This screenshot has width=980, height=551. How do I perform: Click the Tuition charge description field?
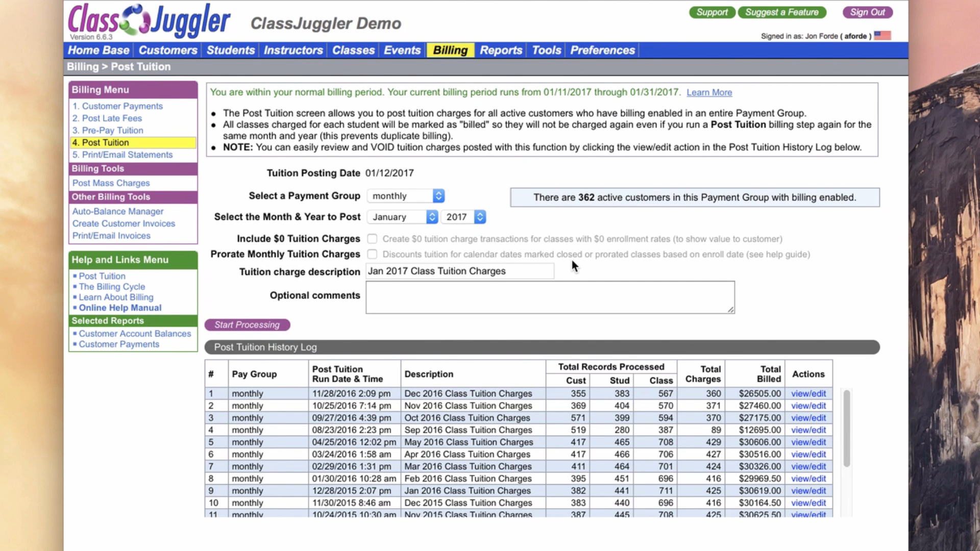click(x=459, y=271)
